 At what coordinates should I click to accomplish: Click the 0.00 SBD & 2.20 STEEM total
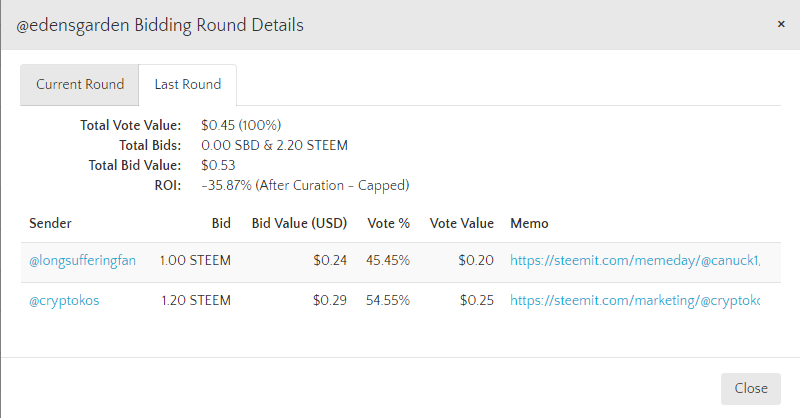click(x=274, y=145)
